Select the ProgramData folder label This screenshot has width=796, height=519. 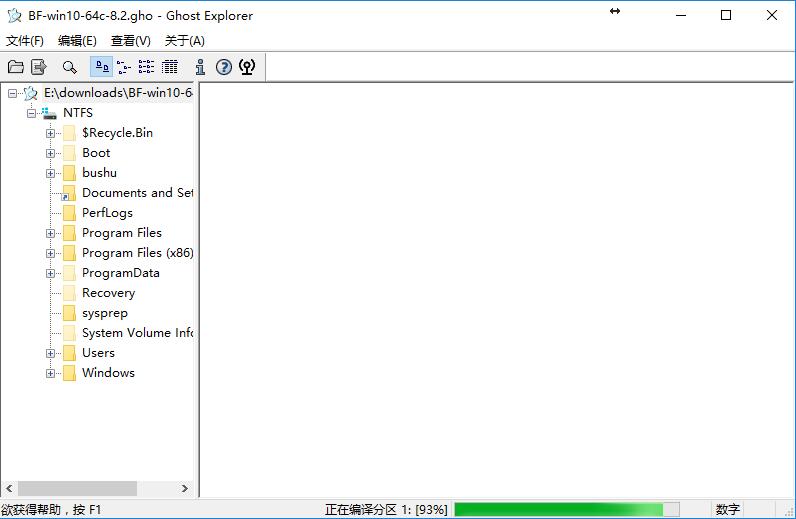tap(121, 273)
